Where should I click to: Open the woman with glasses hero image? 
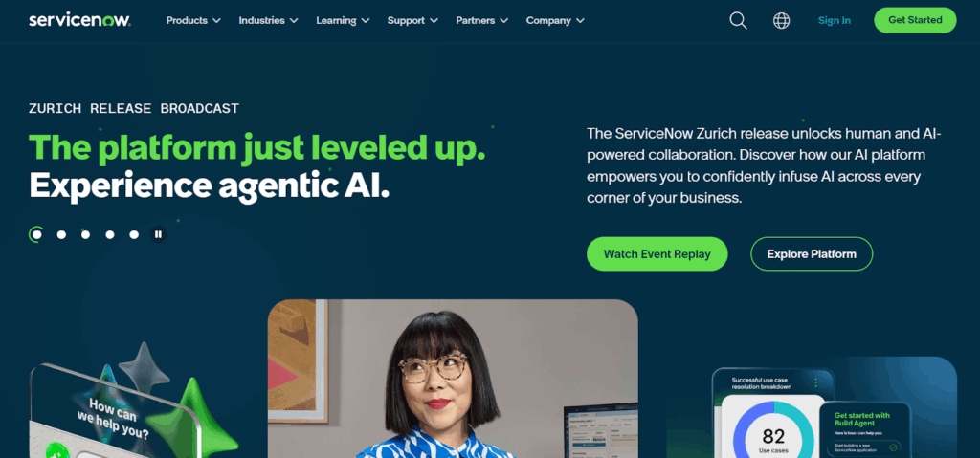(453, 379)
